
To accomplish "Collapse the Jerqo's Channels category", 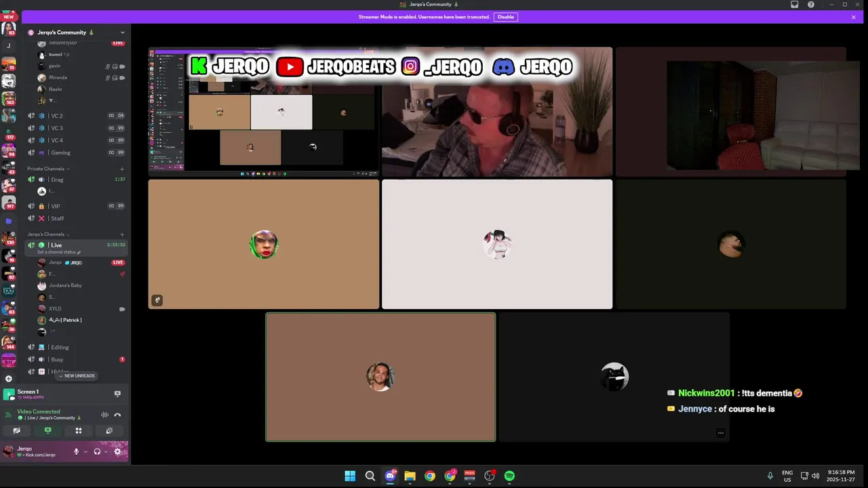I will pyautogui.click(x=48, y=235).
